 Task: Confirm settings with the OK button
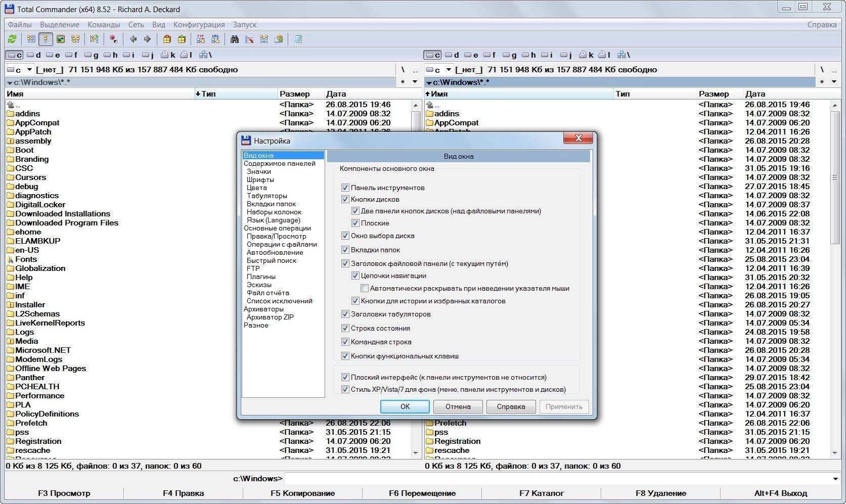405,406
